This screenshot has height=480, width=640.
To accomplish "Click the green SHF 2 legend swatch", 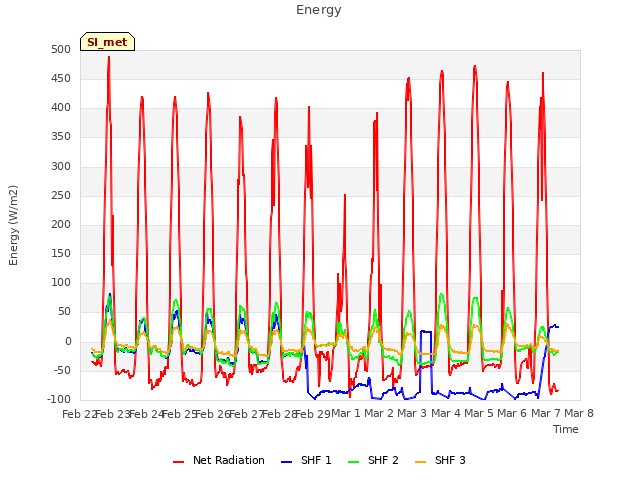I will 353,462.
